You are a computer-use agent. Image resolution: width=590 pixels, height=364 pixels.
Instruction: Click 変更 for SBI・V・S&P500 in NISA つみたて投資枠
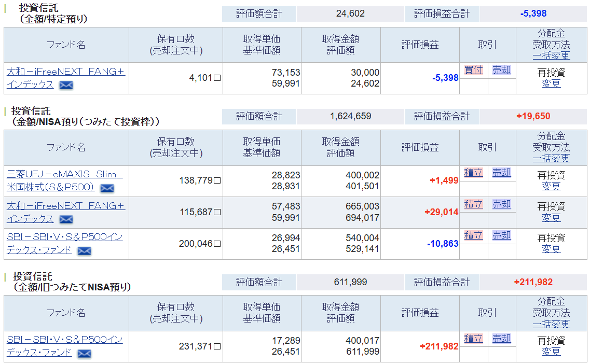pos(551,249)
